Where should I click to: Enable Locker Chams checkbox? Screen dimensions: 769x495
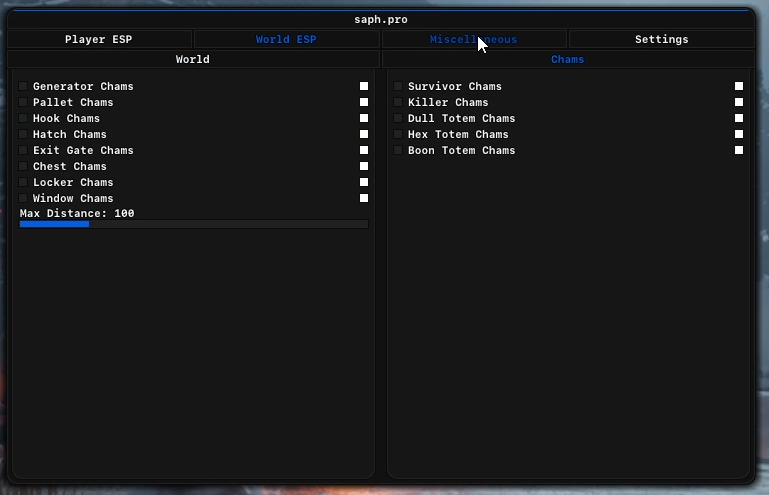point(23,182)
